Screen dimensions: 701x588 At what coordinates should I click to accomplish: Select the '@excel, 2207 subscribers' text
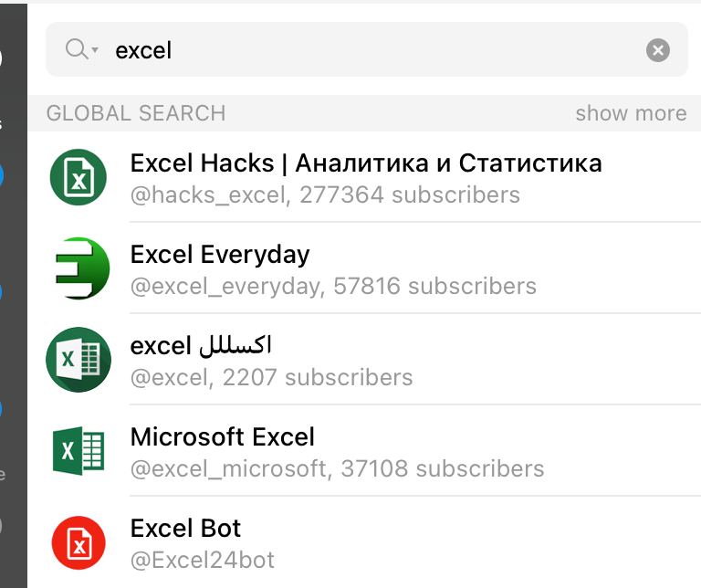(x=271, y=377)
